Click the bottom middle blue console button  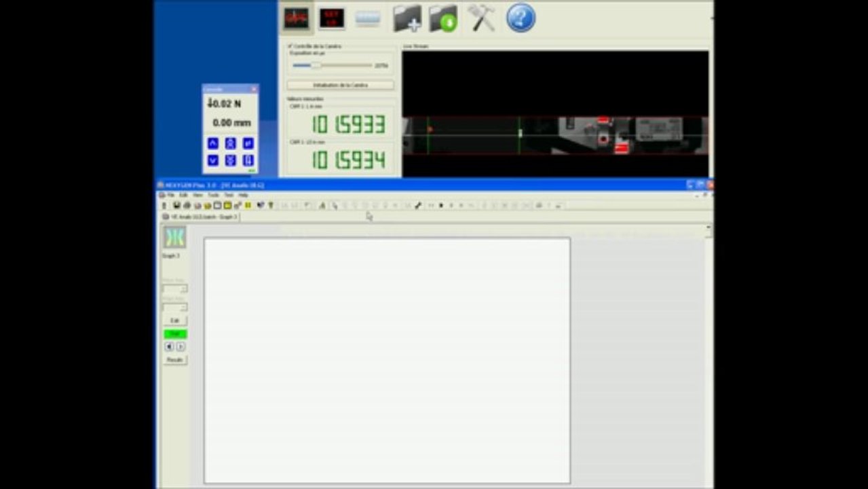[x=231, y=160]
